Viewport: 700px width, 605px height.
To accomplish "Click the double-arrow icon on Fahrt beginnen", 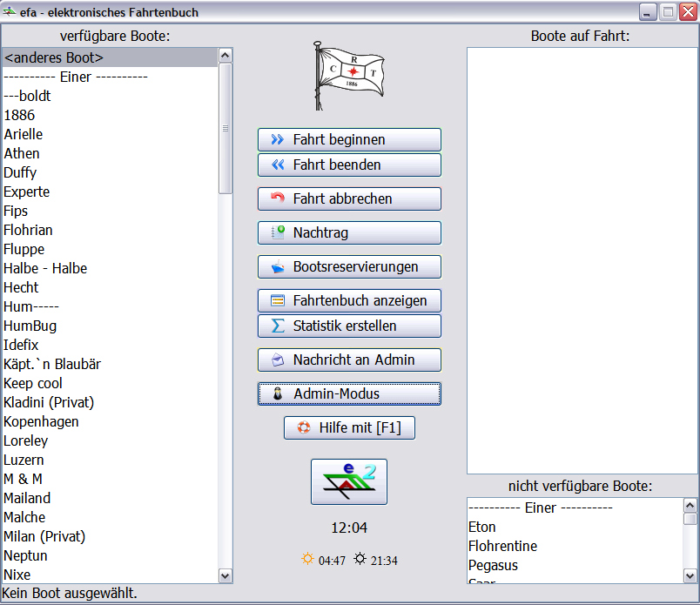I will pyautogui.click(x=278, y=139).
